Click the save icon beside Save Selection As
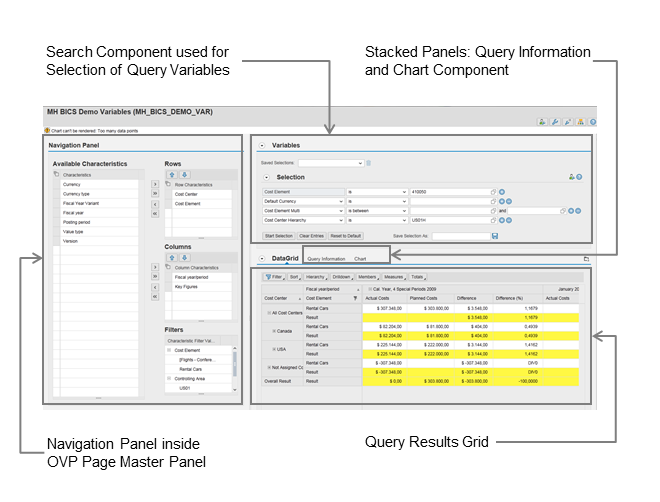This screenshot has height=502, width=660. [495, 236]
